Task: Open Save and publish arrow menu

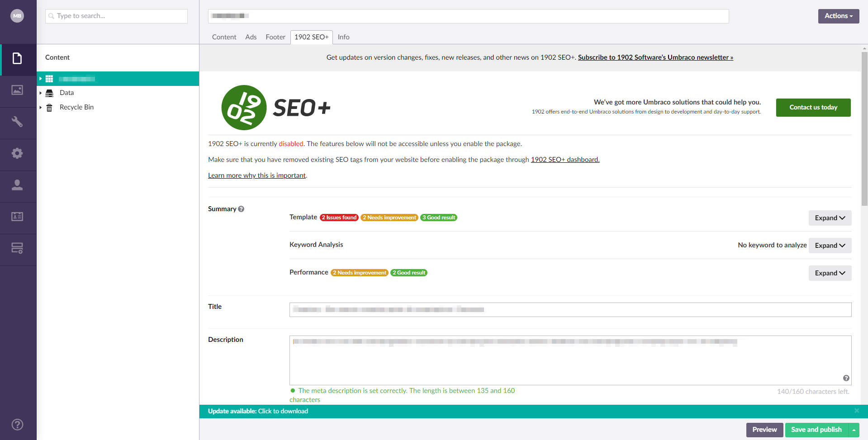Action: tap(854, 430)
